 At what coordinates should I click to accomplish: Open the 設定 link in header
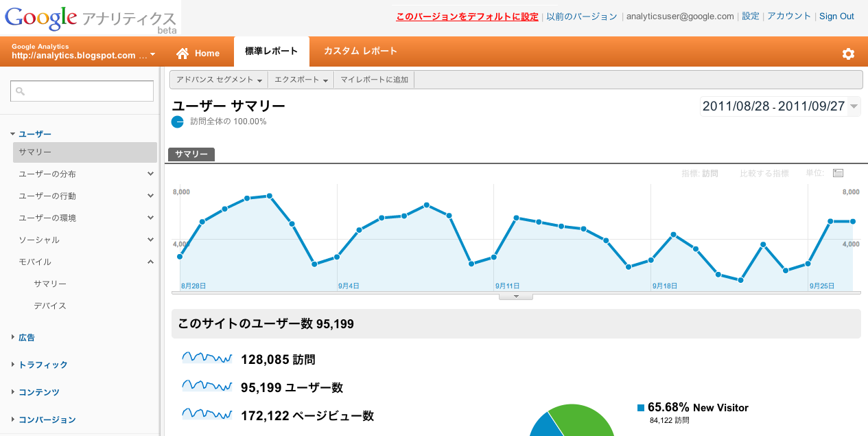click(751, 16)
